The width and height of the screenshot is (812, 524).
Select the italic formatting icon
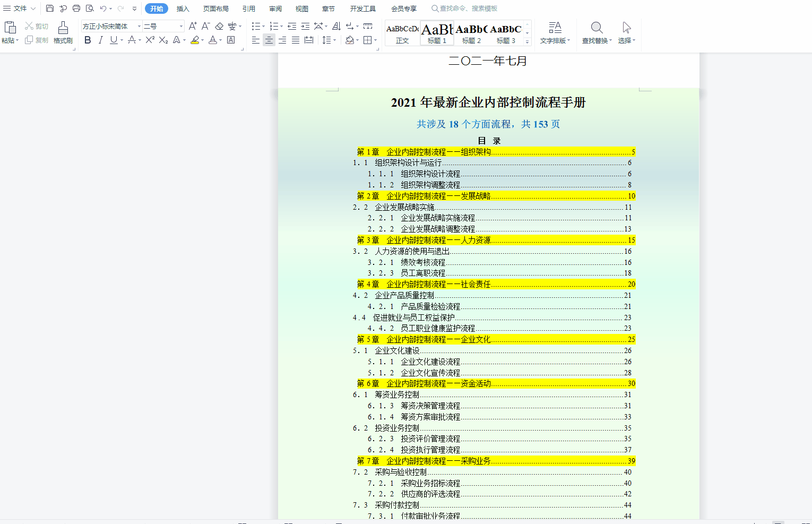pyautogui.click(x=100, y=39)
